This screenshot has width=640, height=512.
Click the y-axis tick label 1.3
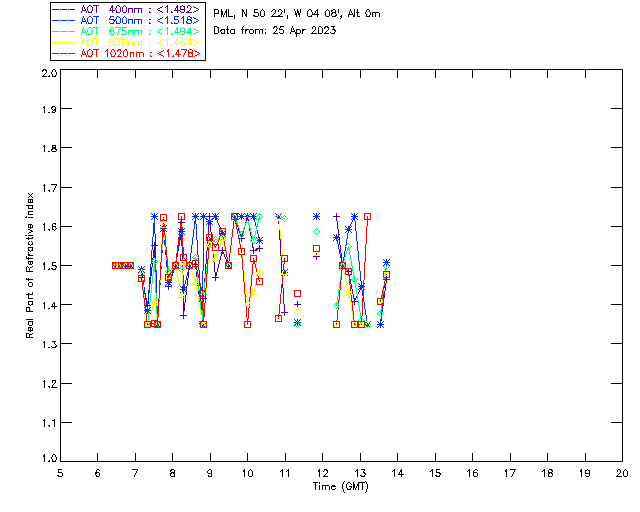[49, 344]
